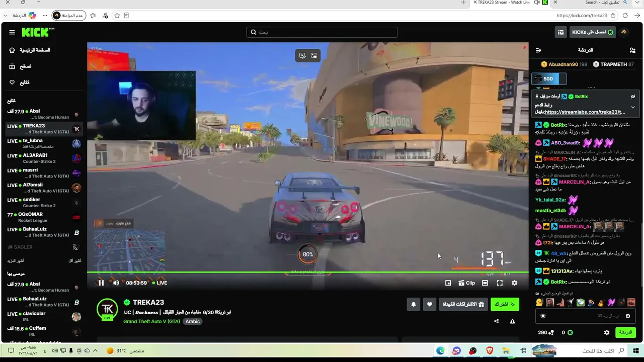This screenshot has height=362, width=644.
Task: Open Brave browser from taskbar
Action: tap(490, 350)
